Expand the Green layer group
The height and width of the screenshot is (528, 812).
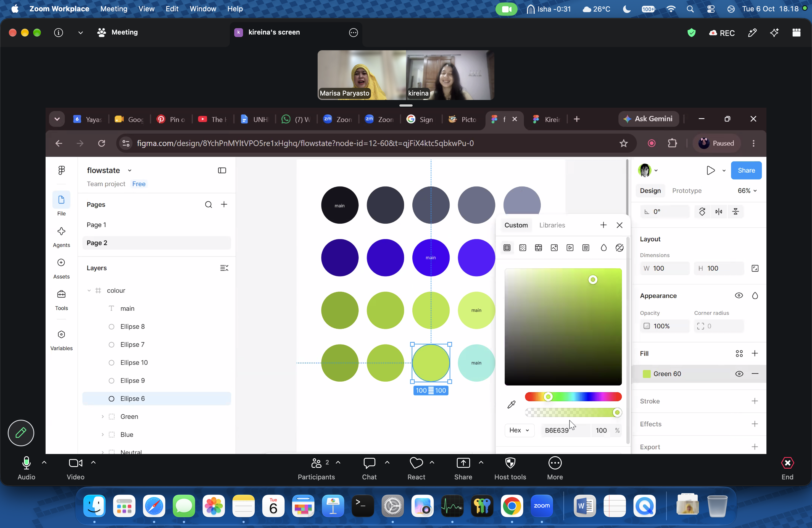tap(102, 416)
